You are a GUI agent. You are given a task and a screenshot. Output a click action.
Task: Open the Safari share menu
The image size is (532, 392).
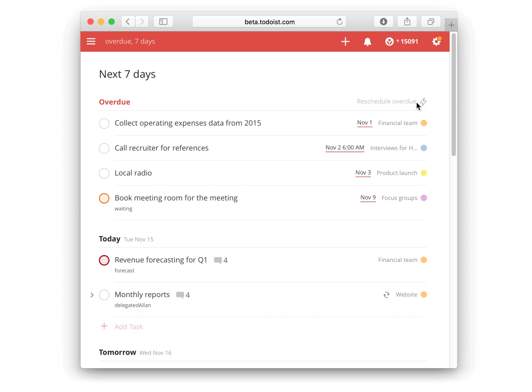pyautogui.click(x=407, y=22)
